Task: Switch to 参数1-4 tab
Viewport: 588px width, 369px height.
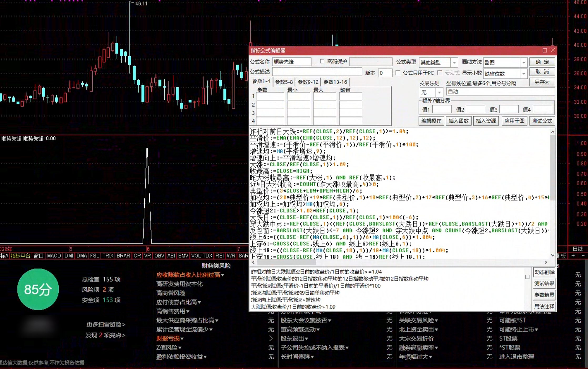Action: (x=261, y=82)
